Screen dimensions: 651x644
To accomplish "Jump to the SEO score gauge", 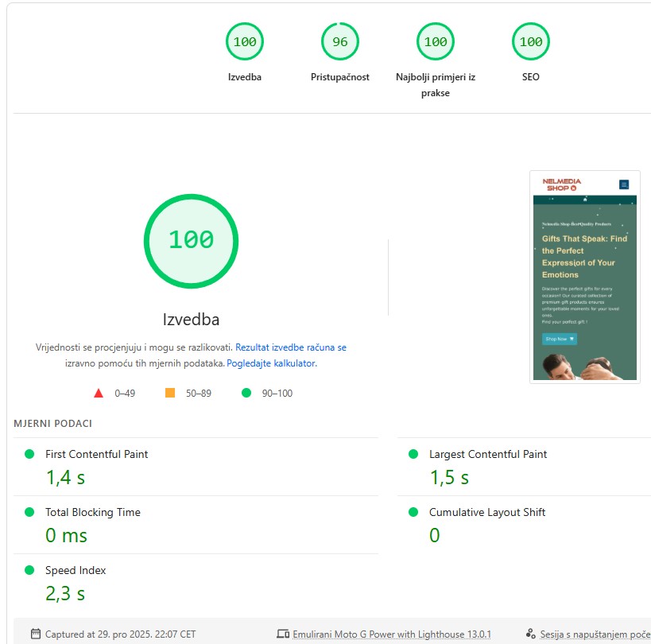I will [x=530, y=42].
